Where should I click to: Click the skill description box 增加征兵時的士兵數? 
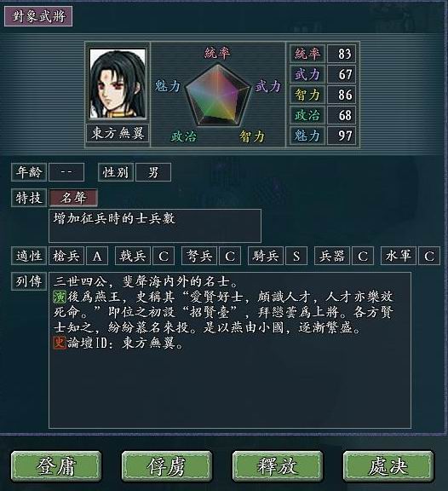pyautogui.click(x=155, y=226)
